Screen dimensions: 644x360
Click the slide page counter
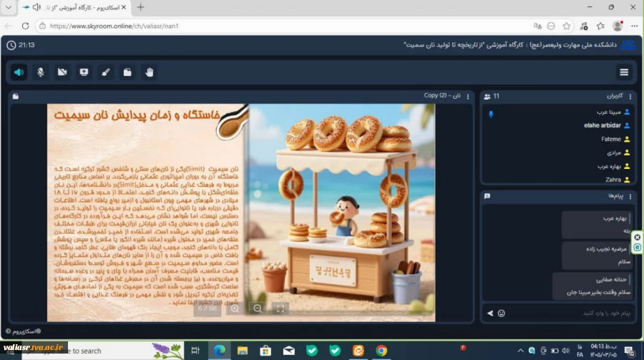(208, 308)
